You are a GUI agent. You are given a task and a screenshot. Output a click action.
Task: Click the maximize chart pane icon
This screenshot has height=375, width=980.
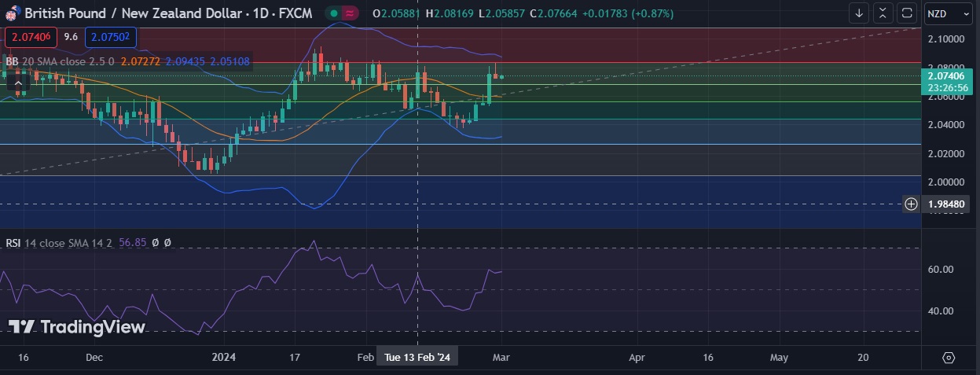pos(907,13)
